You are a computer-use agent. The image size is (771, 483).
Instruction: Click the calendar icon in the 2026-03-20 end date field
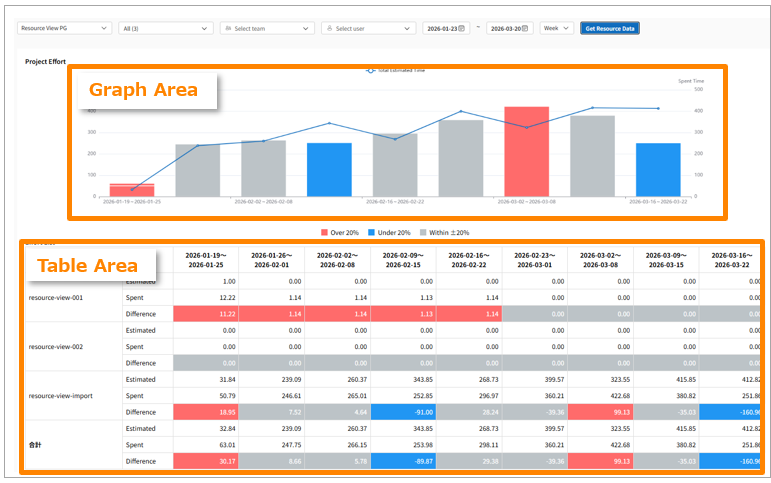coord(525,29)
